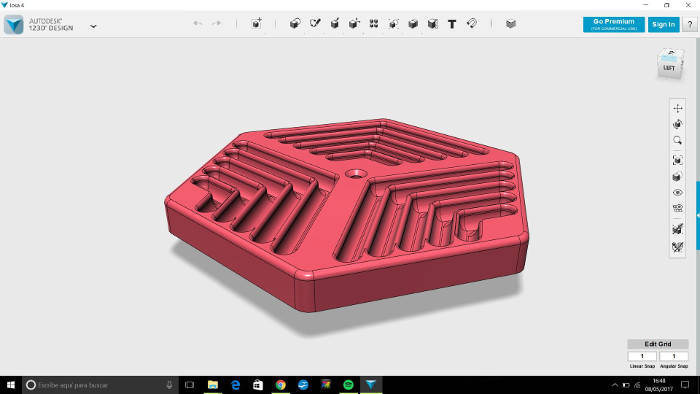Expand the blue side panel tab

click(x=698, y=216)
